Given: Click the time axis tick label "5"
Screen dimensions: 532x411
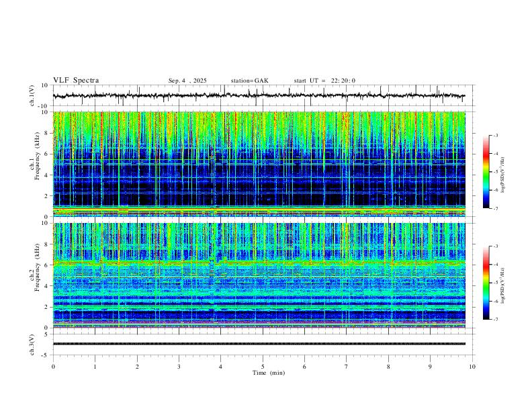Looking at the screenshot, I should (x=263, y=367).
